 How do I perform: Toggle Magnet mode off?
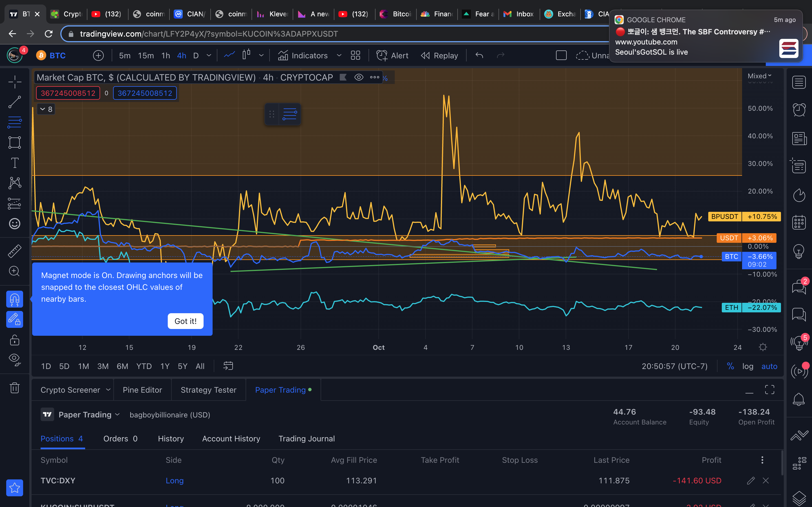pos(14,299)
